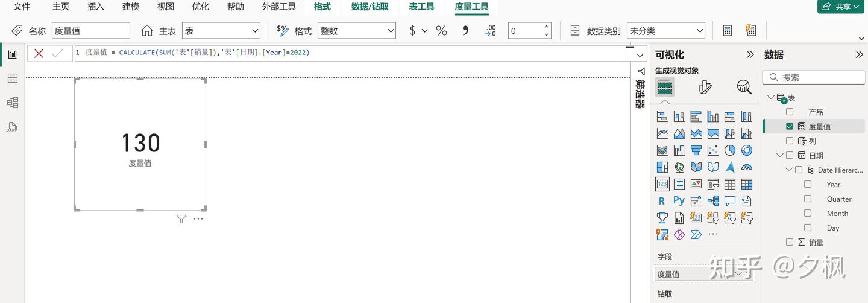
Task: Select the card (123) visual
Action: (x=662, y=184)
